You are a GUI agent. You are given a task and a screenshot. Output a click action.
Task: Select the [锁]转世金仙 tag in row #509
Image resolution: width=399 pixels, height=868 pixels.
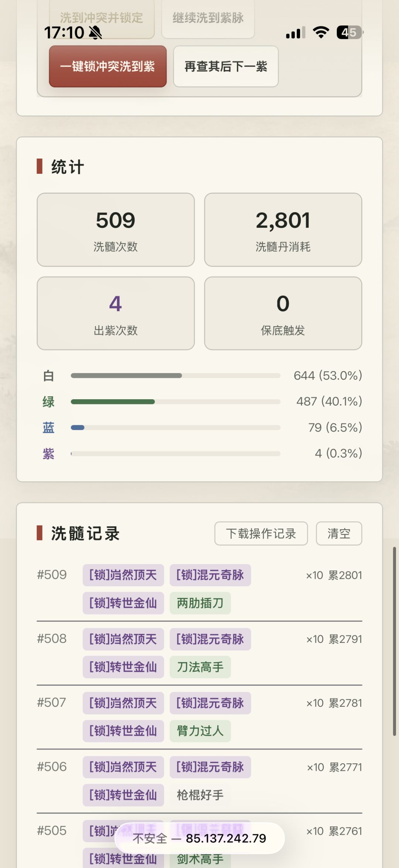pos(123,603)
